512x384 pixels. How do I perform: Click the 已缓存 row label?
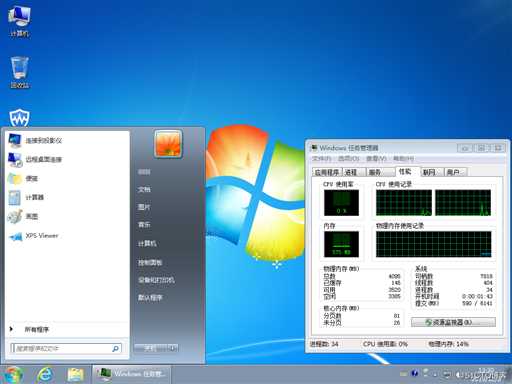[332, 283]
